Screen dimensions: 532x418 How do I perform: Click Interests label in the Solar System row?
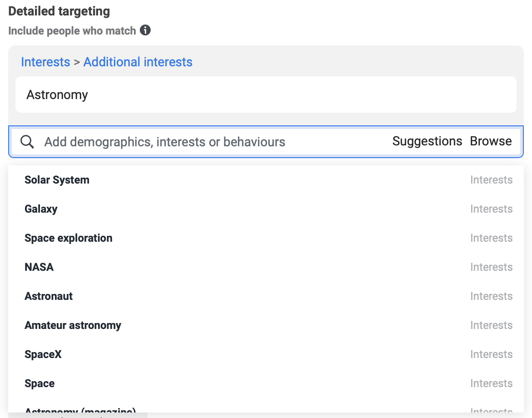click(491, 180)
